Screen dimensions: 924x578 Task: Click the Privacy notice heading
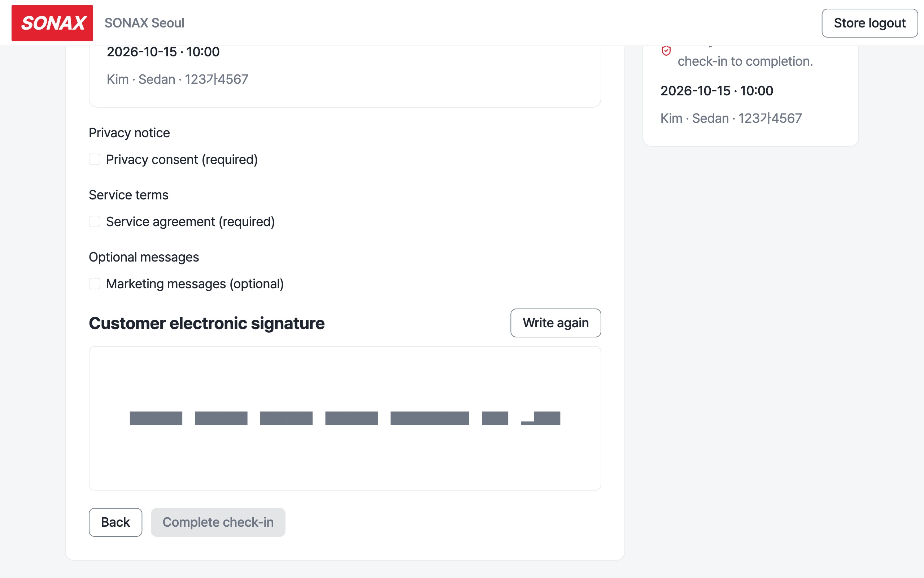[129, 133]
